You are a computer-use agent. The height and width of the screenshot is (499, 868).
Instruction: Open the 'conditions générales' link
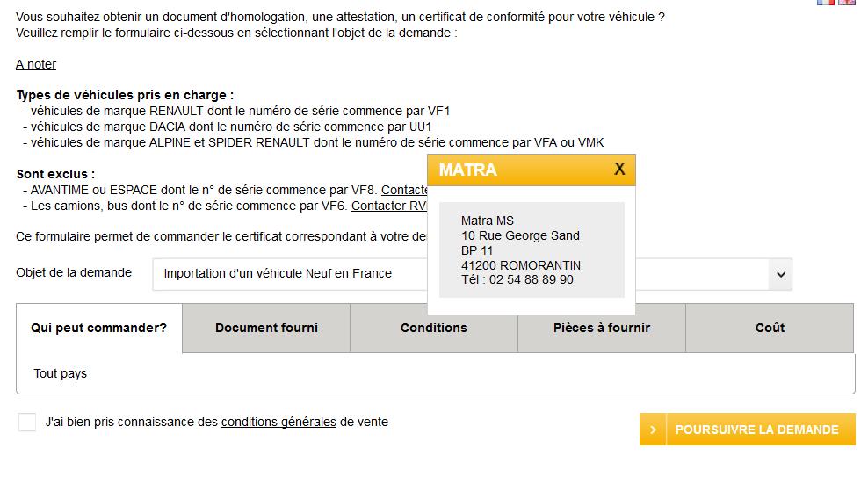click(x=278, y=422)
